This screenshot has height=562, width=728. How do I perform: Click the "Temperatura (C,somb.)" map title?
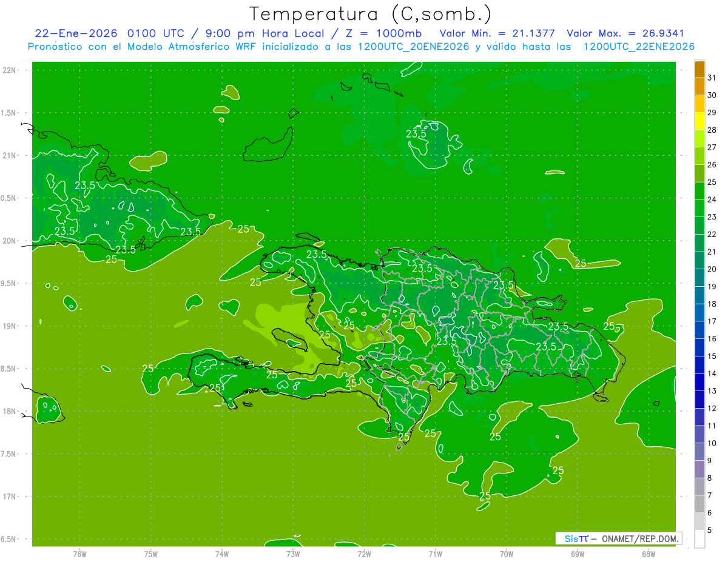tap(371, 14)
